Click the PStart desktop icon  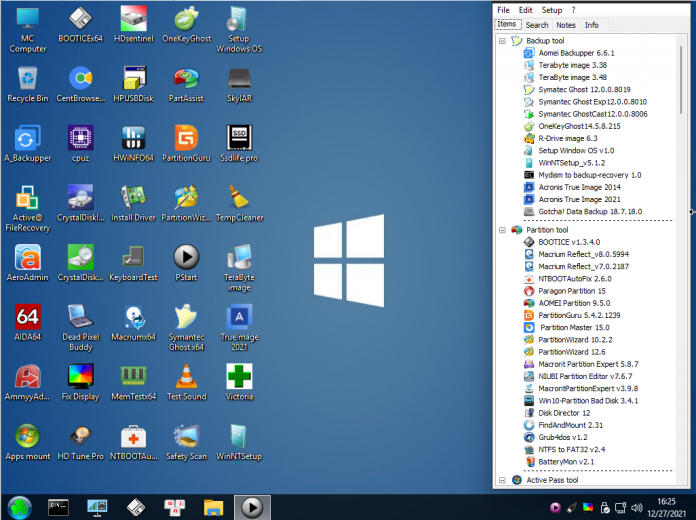[186, 263]
